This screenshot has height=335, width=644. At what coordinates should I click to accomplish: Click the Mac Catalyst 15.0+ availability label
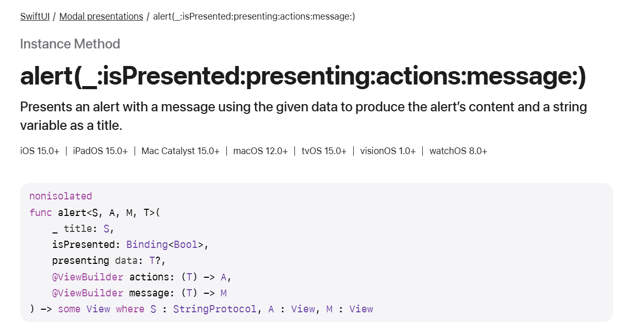coord(180,151)
